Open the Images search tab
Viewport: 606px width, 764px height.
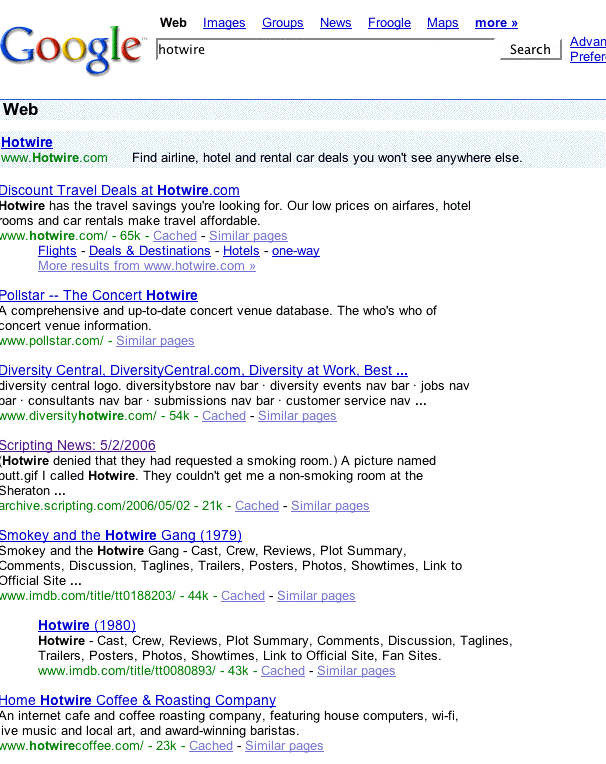(x=224, y=23)
